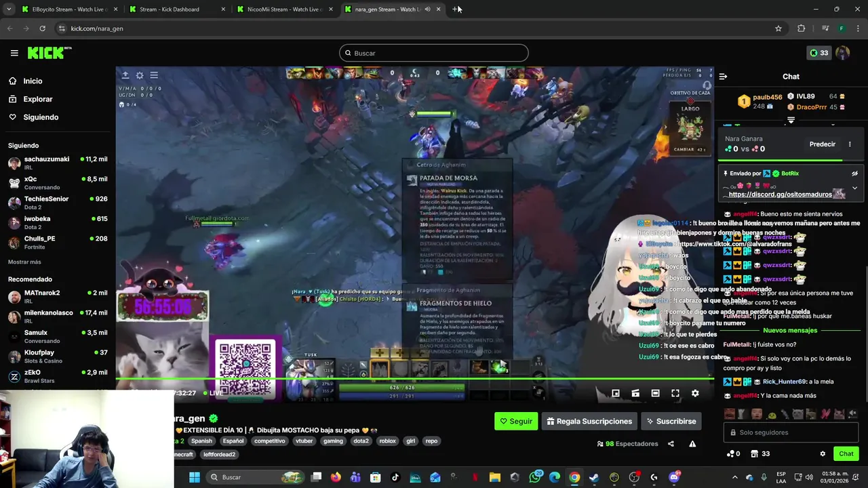
Task: Share the stream via share icon
Action: coord(671,444)
